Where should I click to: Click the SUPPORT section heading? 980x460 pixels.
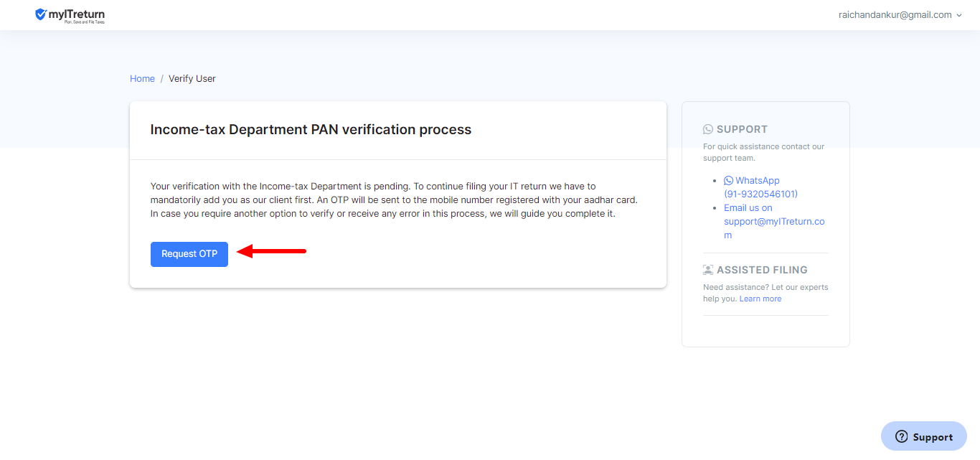(742, 129)
